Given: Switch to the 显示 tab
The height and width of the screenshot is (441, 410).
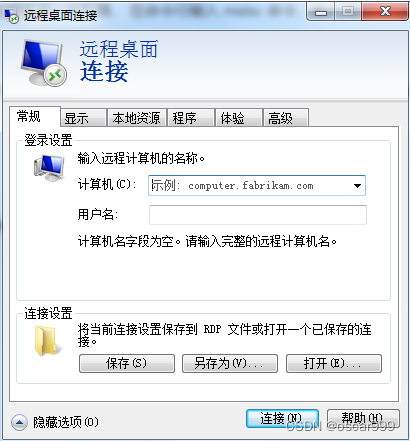Looking at the screenshot, I should click(83, 118).
